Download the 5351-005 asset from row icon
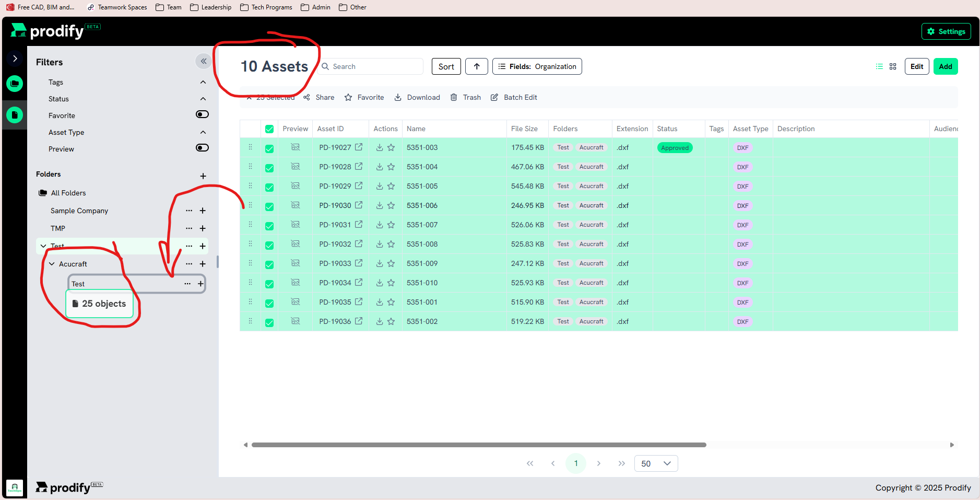This screenshot has width=980, height=500. pos(380,186)
